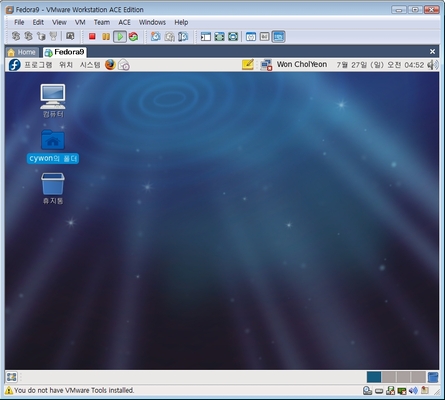Switch to the active first workspace
This screenshot has height=400, width=445.
coord(374,377)
